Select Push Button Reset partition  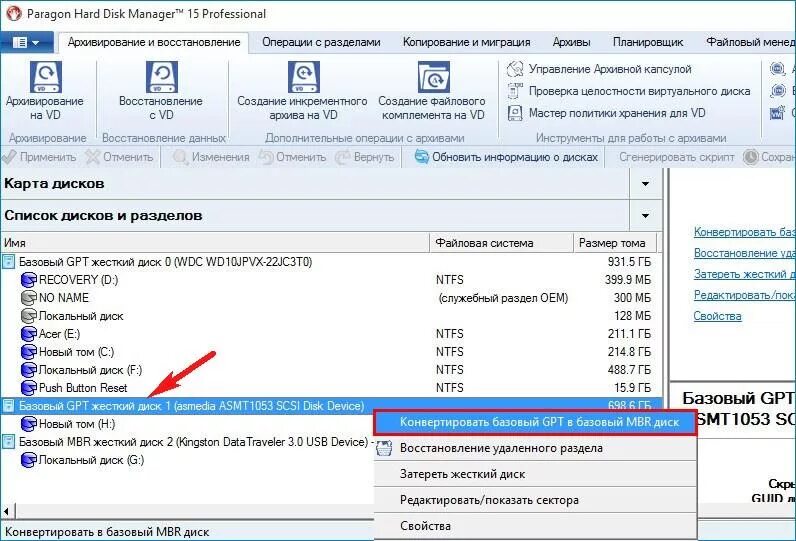[331, 388]
